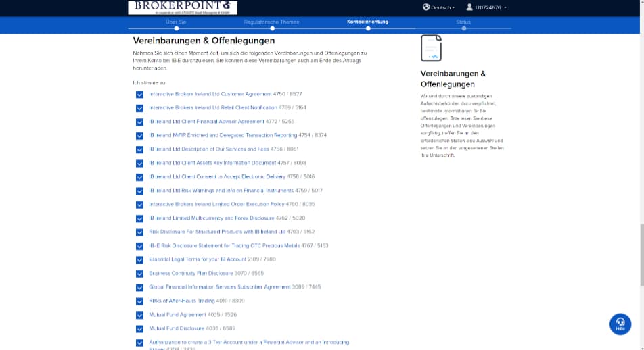644x350 pixels.
Task: Open Interactive Brokers Ireland Customer Agreement link
Action: (x=210, y=94)
